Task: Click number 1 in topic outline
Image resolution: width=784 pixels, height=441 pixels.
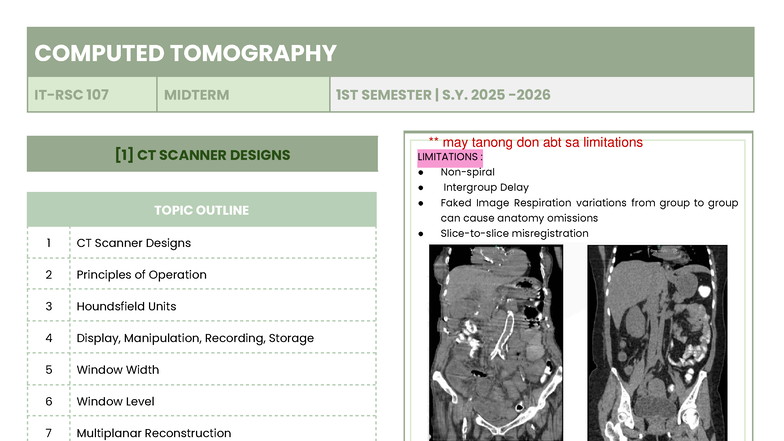Action: click(x=48, y=243)
